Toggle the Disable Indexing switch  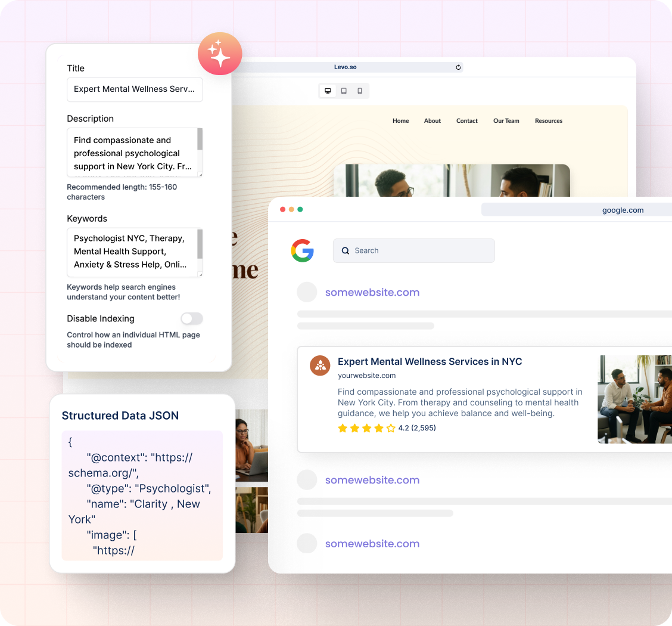click(192, 318)
